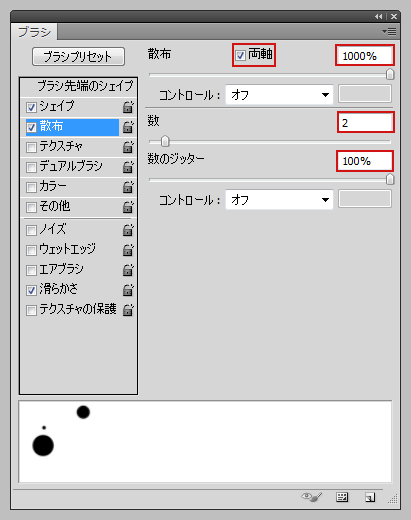Image resolution: width=411 pixels, height=520 pixels.
Task: Select the 散布 item in the list
Action: [72, 127]
